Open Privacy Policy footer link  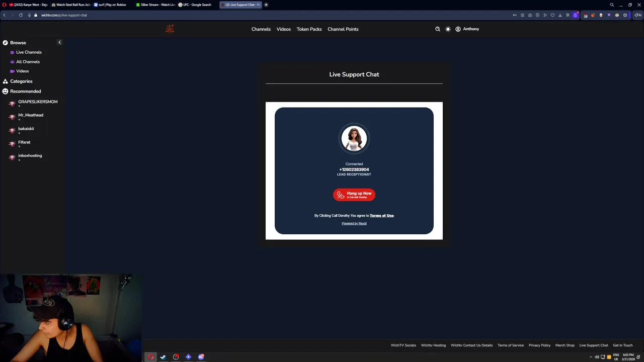coord(539,345)
